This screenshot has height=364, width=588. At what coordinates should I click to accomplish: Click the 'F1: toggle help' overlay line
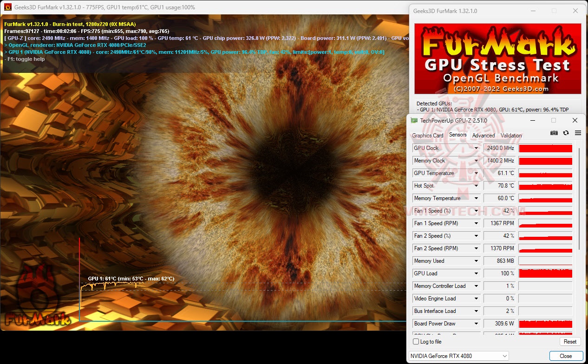pyautogui.click(x=25, y=59)
